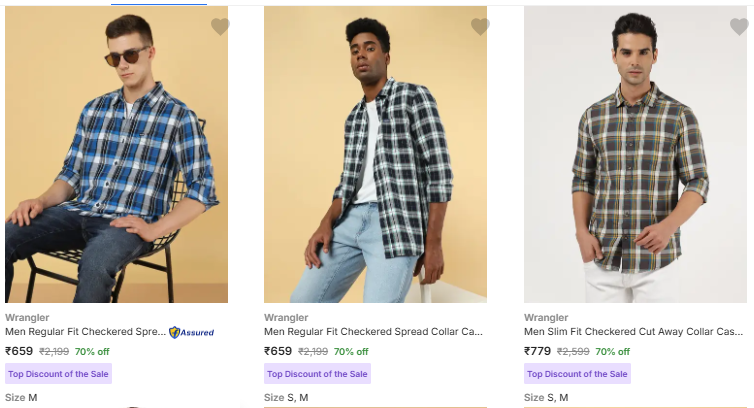Open the middle product's Men Regular Fit title

[x=374, y=332]
